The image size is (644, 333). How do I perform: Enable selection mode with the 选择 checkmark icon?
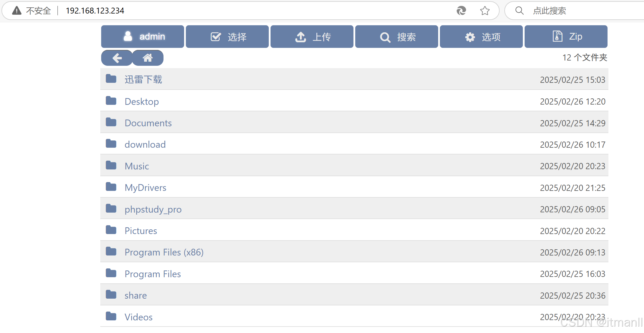[216, 36]
